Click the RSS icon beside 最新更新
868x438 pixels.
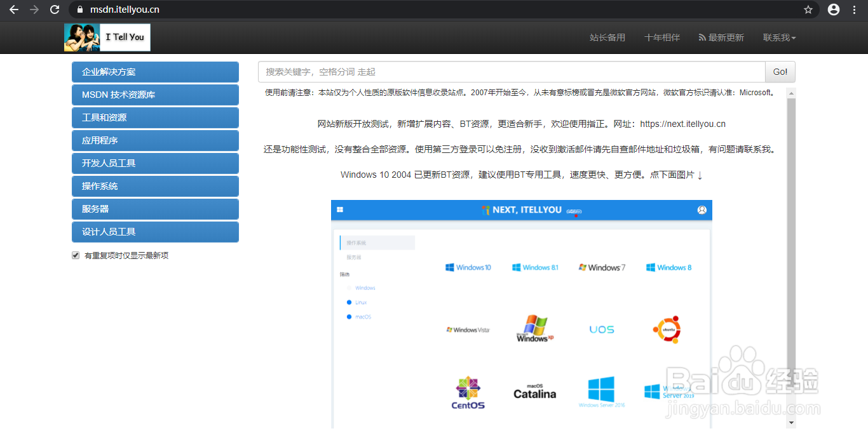click(x=702, y=37)
